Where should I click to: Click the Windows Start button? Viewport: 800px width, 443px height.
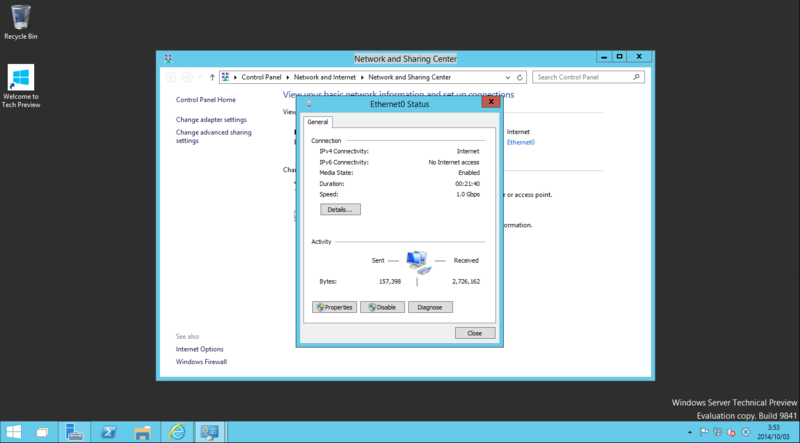(x=14, y=432)
